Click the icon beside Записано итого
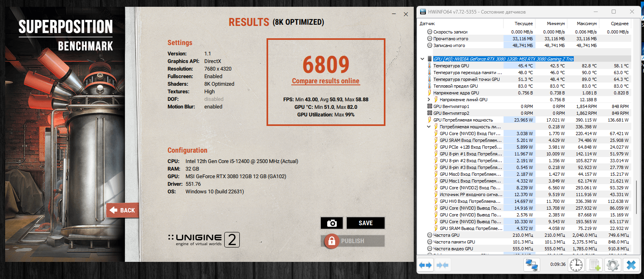The width and height of the screenshot is (644, 279). [430, 45]
